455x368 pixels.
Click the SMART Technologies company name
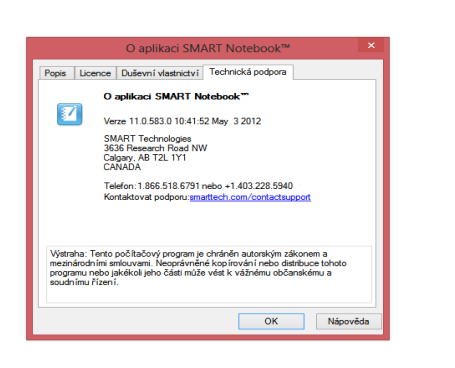[x=147, y=138]
